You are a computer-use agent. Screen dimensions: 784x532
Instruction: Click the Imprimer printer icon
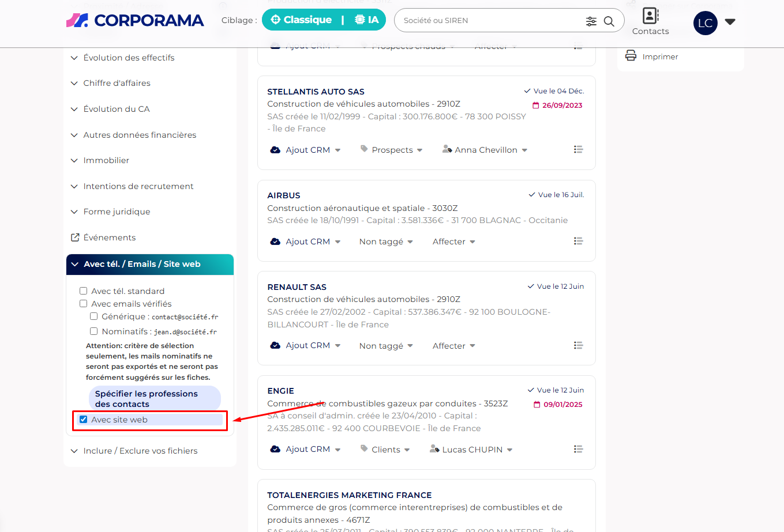pos(631,56)
